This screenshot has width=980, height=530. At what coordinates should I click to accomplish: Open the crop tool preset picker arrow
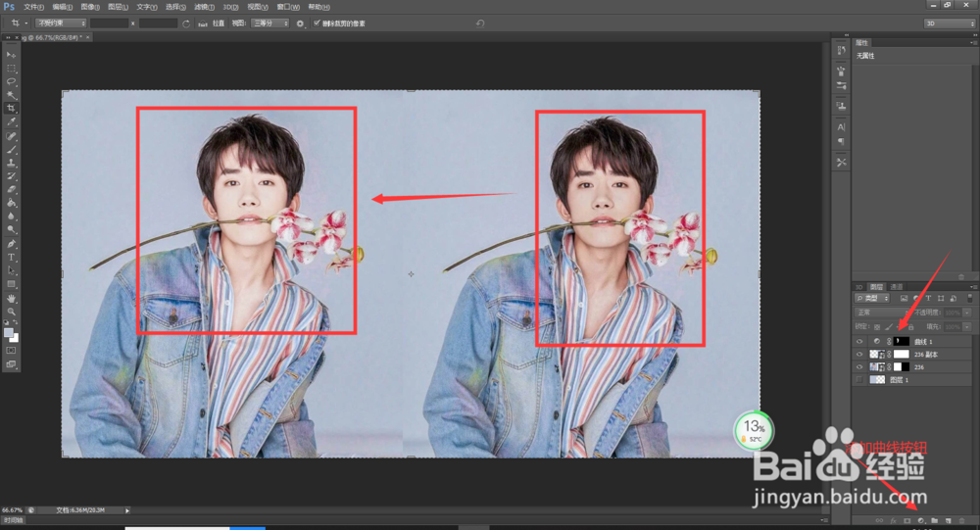[x=26, y=24]
